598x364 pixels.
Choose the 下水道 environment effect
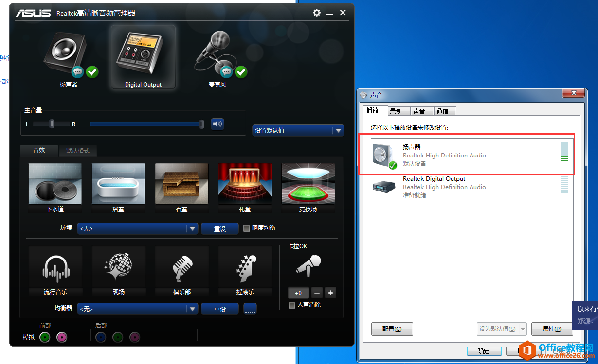[55, 189]
